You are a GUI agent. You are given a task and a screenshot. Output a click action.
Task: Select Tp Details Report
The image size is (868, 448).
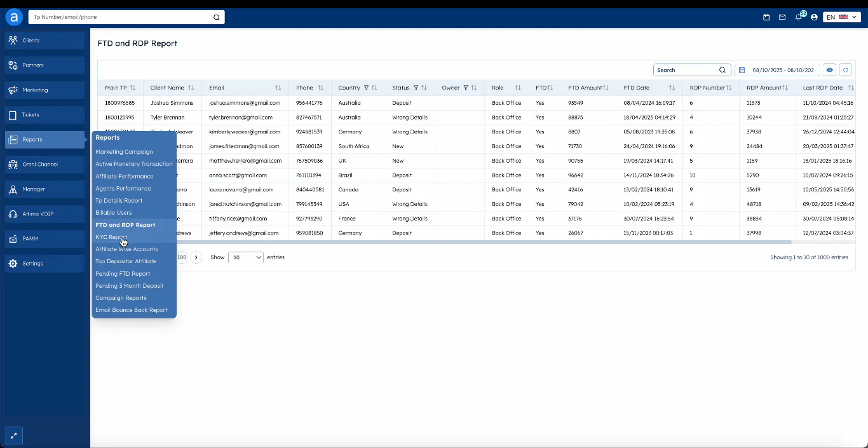119,200
